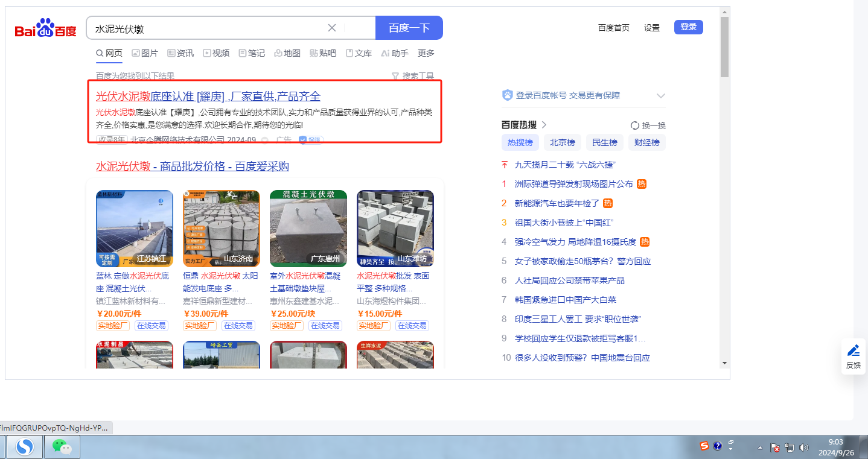
Task: Switch to the 视频 search tab
Action: [x=216, y=53]
